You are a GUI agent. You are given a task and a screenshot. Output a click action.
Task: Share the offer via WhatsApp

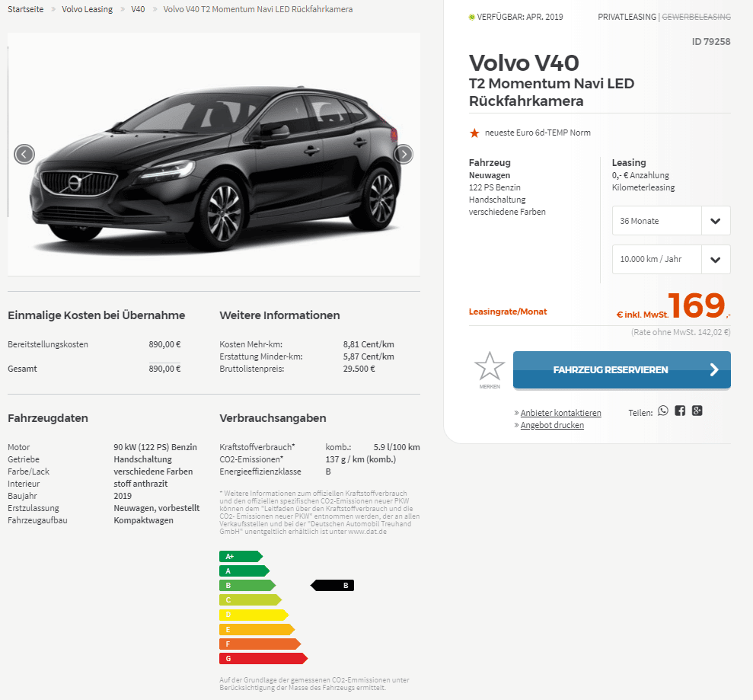tap(662, 411)
